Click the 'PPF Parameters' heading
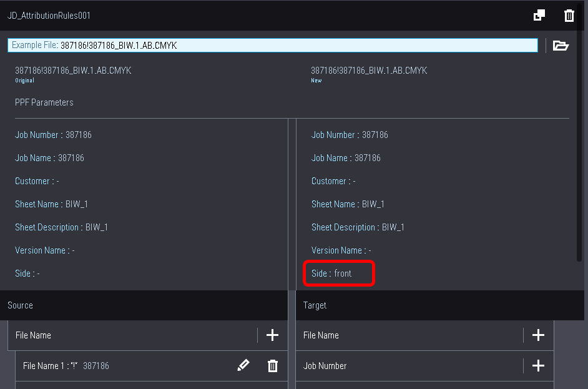The width and height of the screenshot is (588, 389). pyautogui.click(x=44, y=102)
